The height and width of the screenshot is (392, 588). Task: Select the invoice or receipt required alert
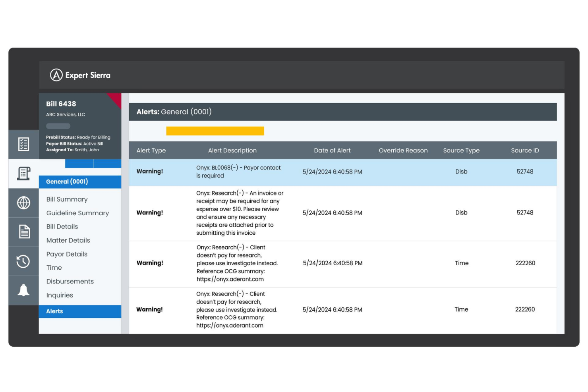click(342, 213)
